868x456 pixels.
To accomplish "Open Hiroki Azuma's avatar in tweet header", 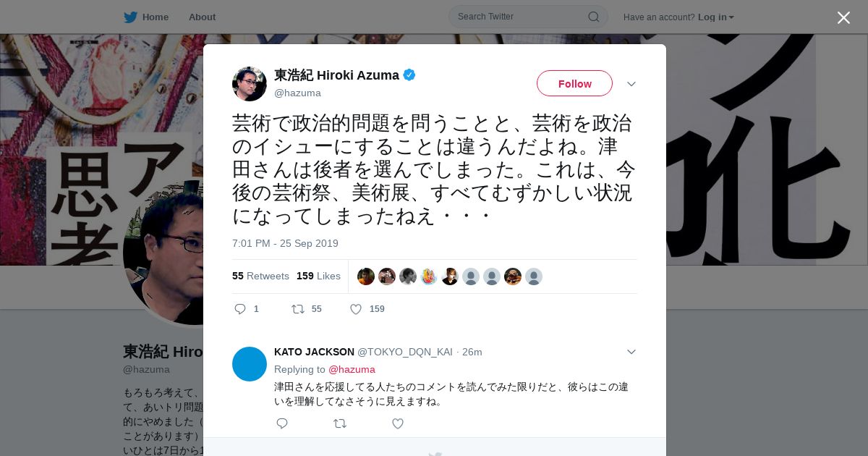I will click(x=250, y=84).
